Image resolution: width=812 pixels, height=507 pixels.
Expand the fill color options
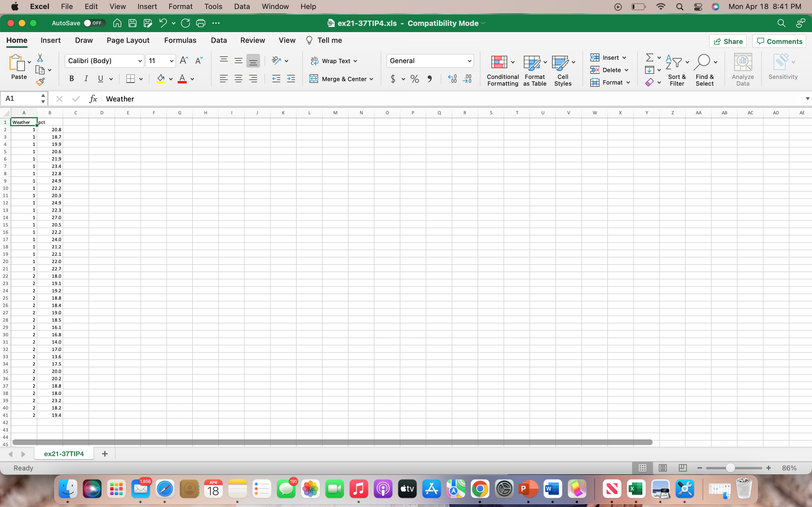pyautogui.click(x=171, y=79)
